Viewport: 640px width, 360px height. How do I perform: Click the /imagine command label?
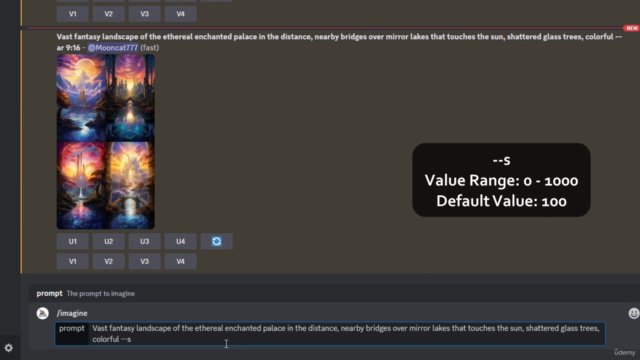click(x=72, y=313)
